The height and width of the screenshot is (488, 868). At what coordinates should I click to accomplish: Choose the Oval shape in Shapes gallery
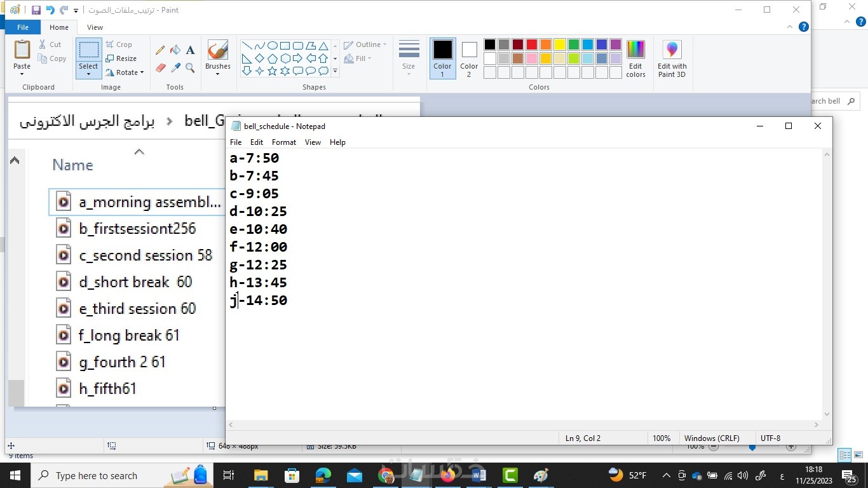[x=272, y=46]
